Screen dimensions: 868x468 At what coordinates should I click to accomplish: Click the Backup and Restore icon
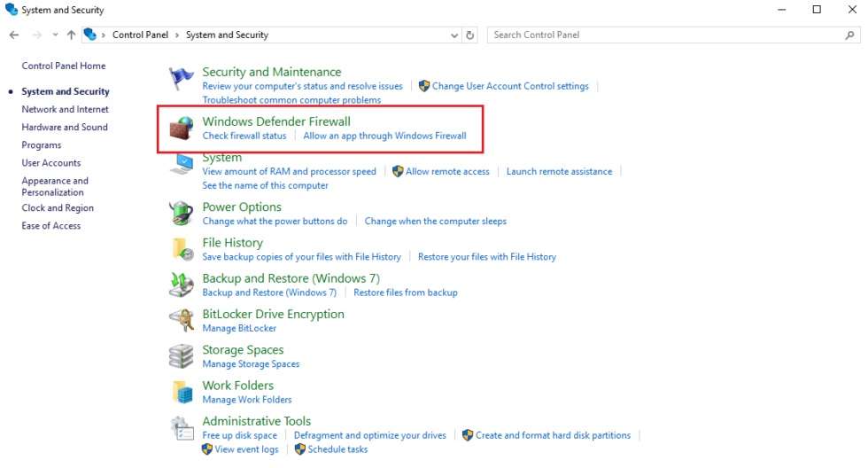point(182,285)
